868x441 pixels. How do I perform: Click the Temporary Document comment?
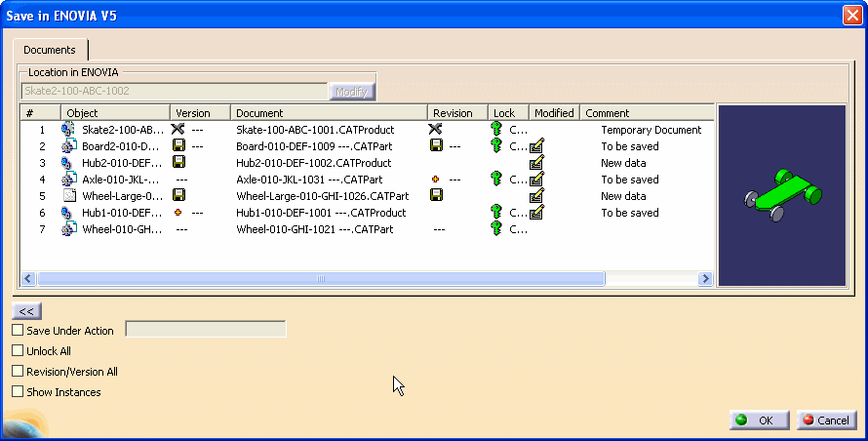pyautogui.click(x=651, y=130)
